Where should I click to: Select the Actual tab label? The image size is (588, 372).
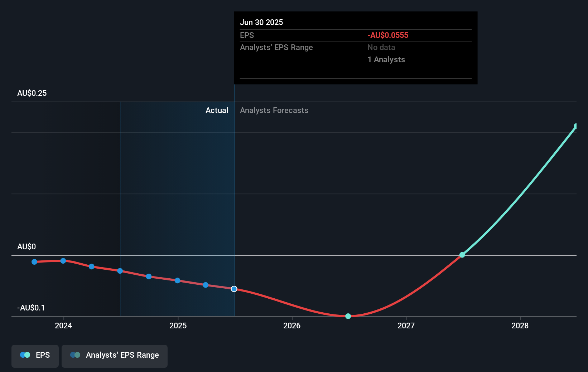click(217, 110)
